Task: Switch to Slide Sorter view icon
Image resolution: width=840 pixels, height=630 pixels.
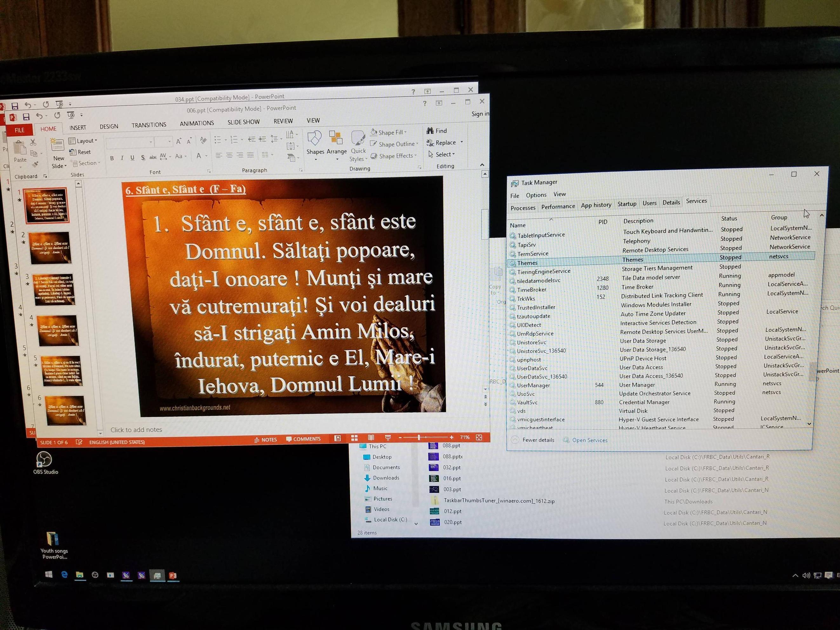Action: click(354, 438)
